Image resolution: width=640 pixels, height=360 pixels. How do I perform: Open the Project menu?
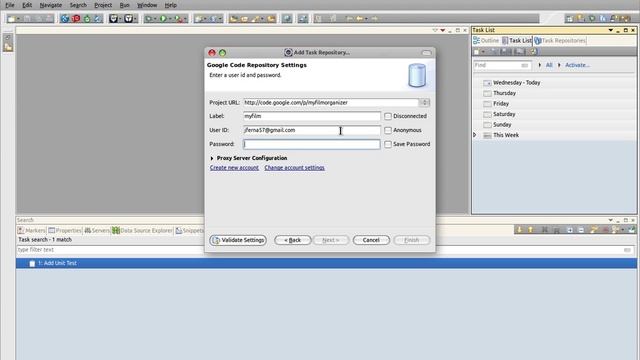[x=103, y=5]
